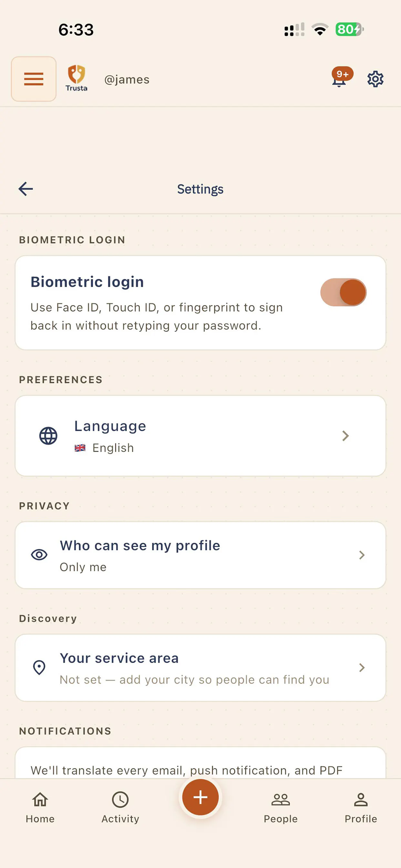Toggle the Biometric login switch
The height and width of the screenshot is (868, 401).
[343, 292]
